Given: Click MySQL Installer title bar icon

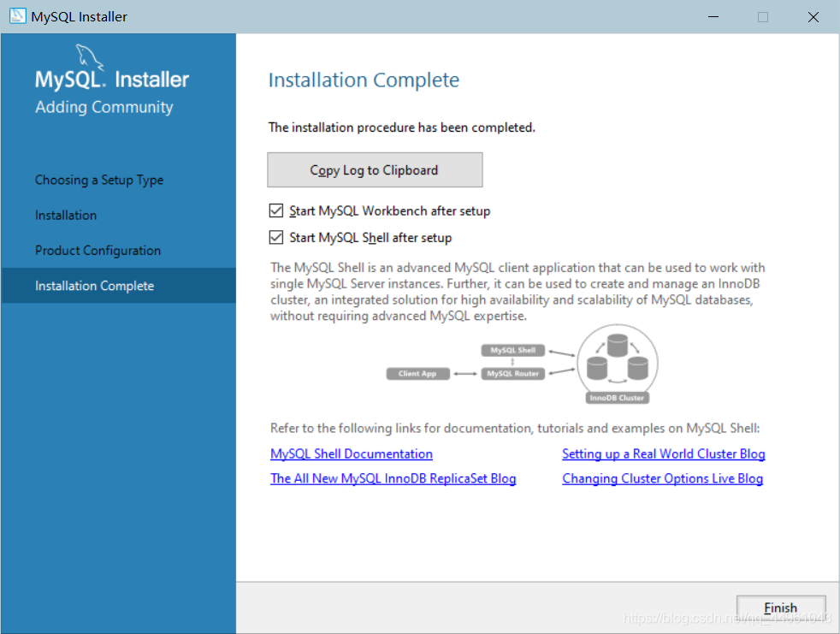Looking at the screenshot, I should pyautogui.click(x=17, y=15).
